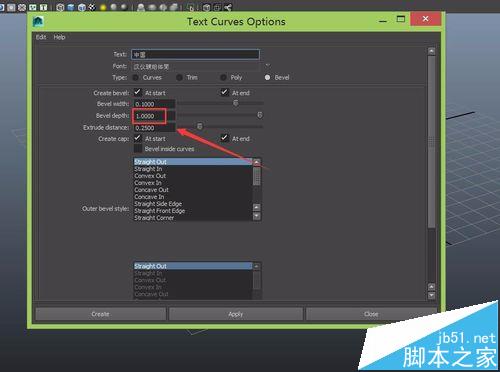The image size is (500, 372).
Task: Open the Help menu in Text Curves Options
Action: 59,37
